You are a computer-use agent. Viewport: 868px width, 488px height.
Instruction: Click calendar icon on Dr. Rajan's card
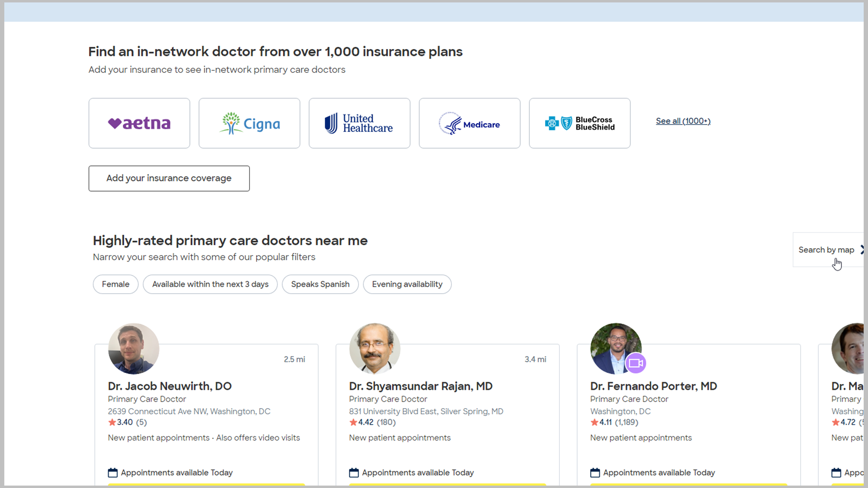point(354,472)
